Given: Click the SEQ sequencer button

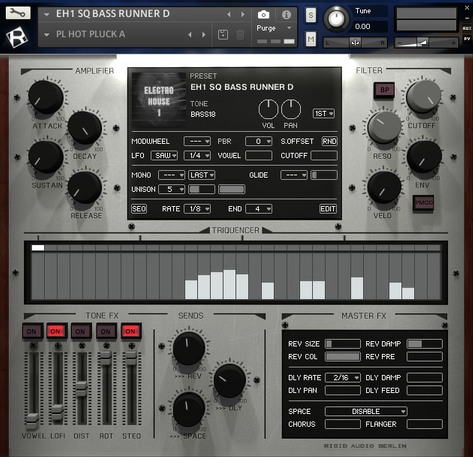Looking at the screenshot, I should 139,209.
